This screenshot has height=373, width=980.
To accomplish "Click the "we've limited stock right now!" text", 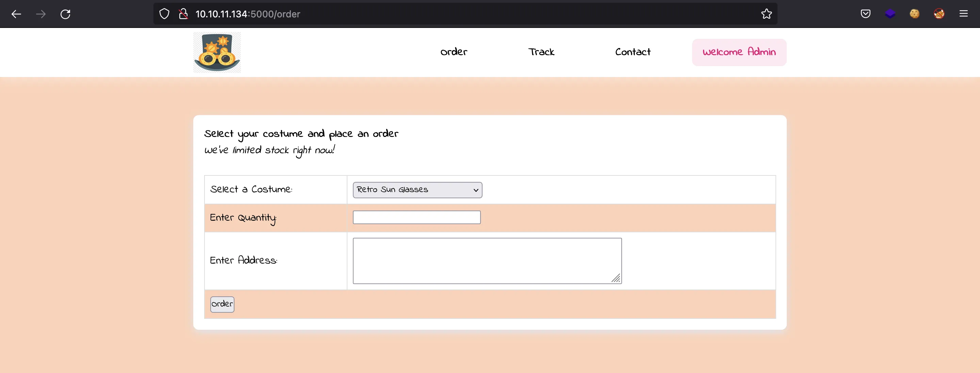I will tap(269, 151).
